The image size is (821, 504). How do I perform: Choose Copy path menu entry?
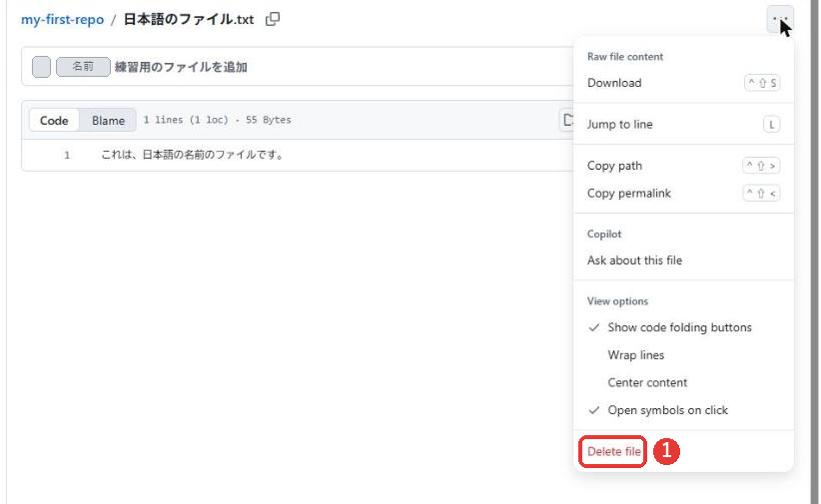[683, 166]
